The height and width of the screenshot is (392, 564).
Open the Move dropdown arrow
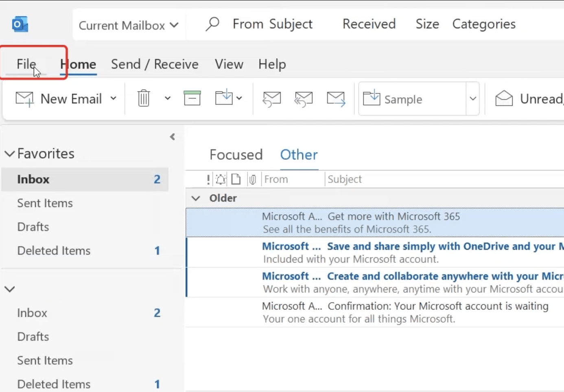point(239,98)
